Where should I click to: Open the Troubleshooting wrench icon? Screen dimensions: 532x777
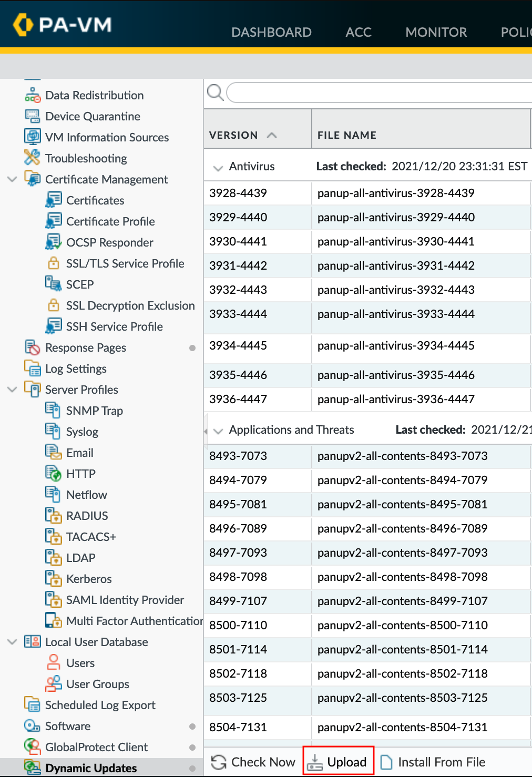click(33, 158)
